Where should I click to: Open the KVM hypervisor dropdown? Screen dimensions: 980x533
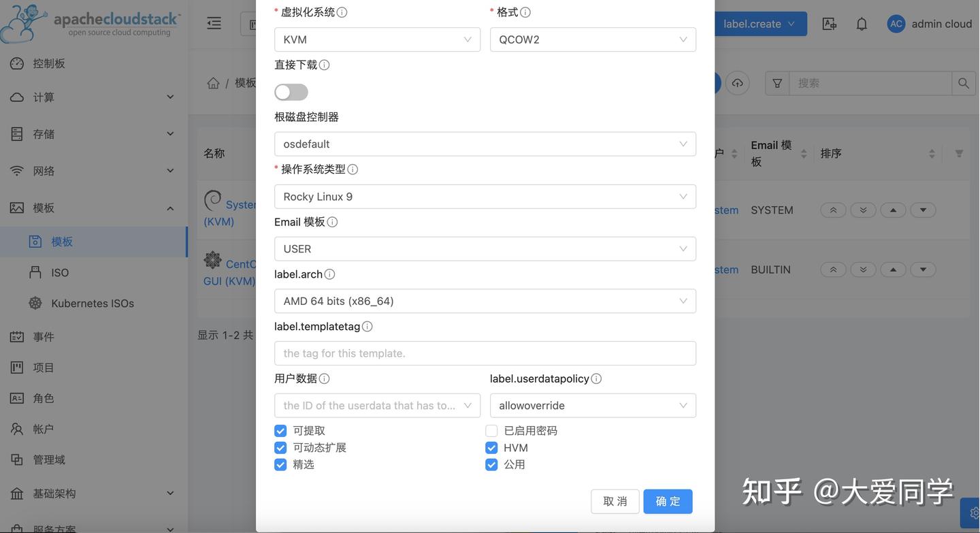click(x=378, y=38)
